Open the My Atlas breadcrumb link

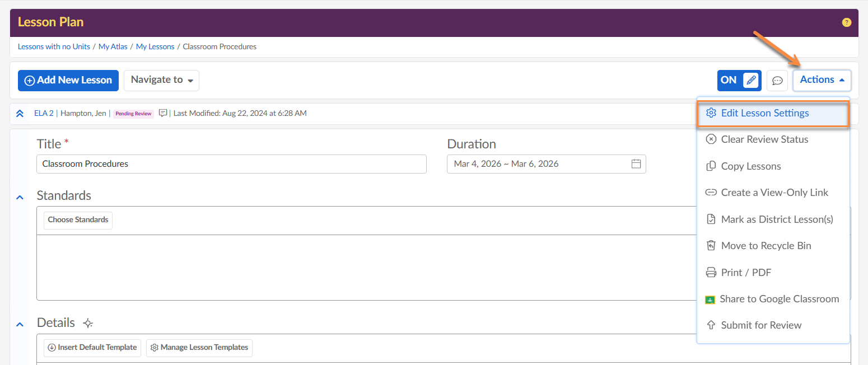click(x=113, y=47)
